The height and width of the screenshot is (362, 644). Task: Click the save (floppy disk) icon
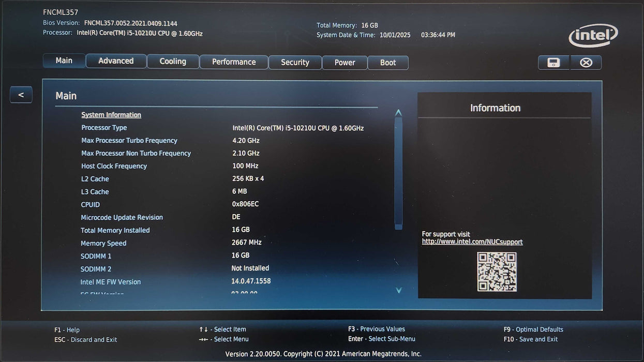pos(553,63)
